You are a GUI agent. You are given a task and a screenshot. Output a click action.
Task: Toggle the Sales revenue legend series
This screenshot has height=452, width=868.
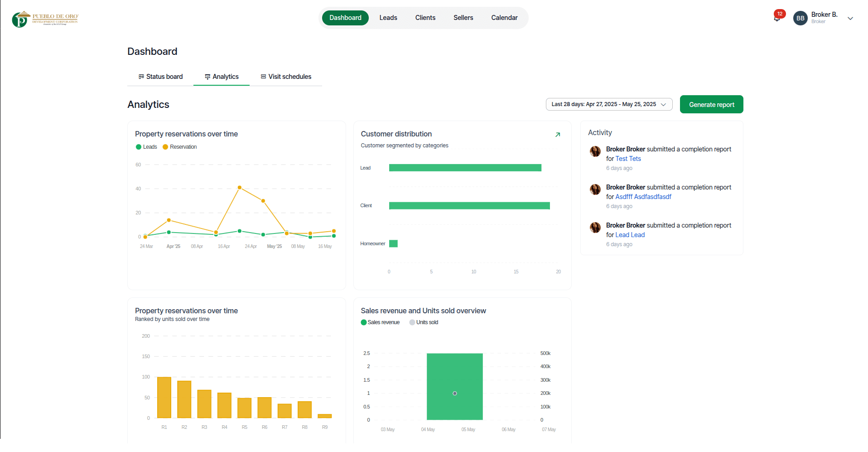pyautogui.click(x=380, y=322)
